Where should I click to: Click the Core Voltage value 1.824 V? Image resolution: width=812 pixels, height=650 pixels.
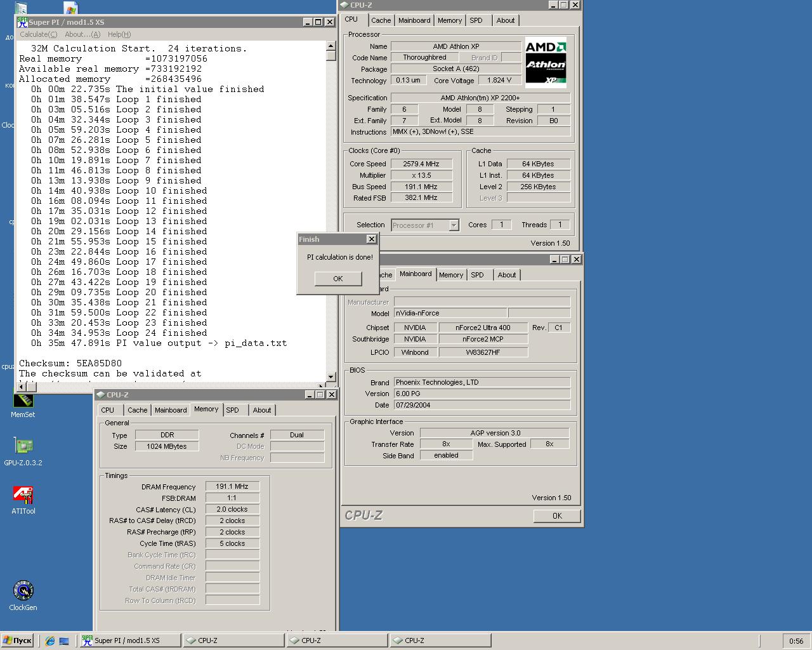(x=499, y=81)
